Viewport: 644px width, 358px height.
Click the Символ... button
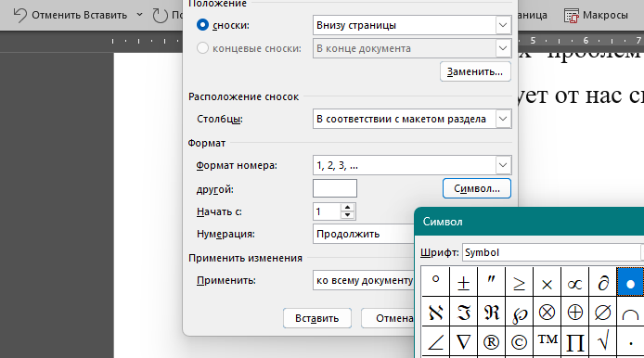pos(477,188)
